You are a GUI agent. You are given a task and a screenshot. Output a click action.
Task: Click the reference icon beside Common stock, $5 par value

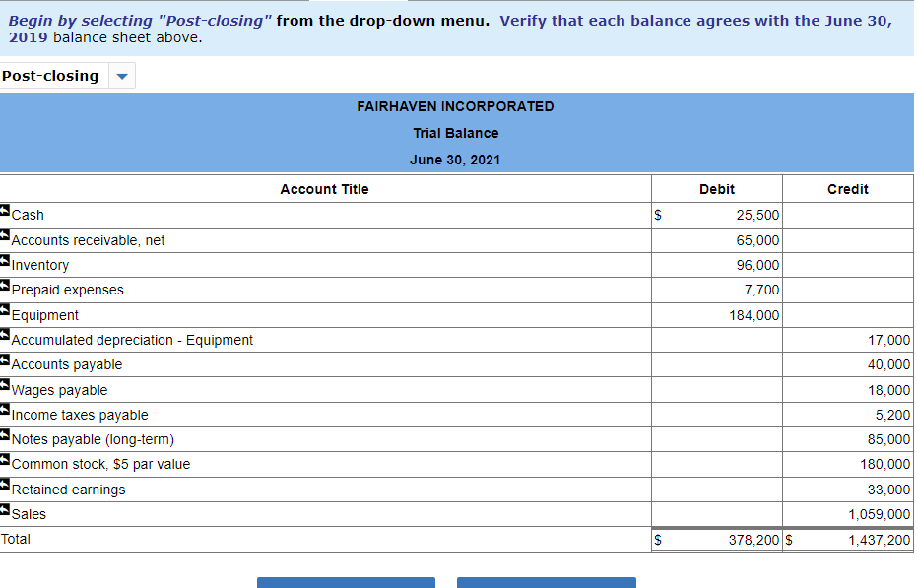pyautogui.click(x=6, y=459)
